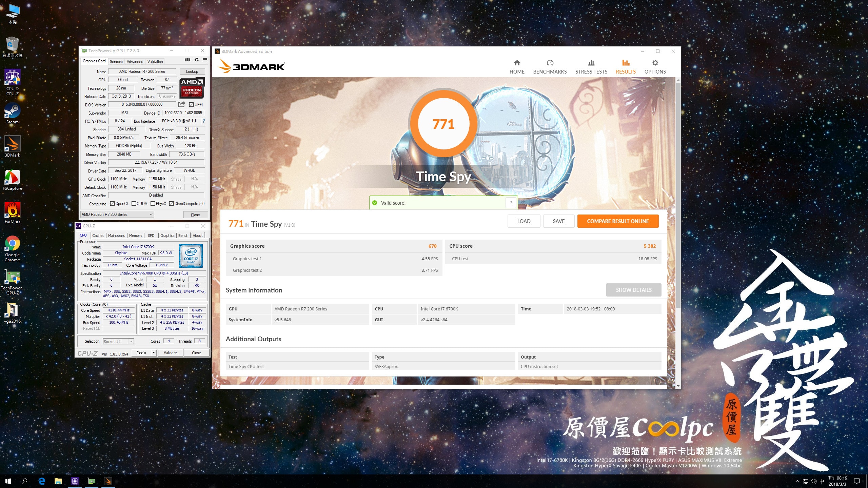Expand the AMD Radeon R7 200 Series dropdown

click(x=117, y=215)
